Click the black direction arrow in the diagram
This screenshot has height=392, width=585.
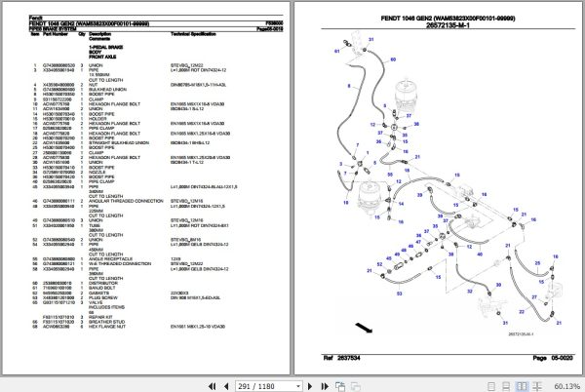364,328
